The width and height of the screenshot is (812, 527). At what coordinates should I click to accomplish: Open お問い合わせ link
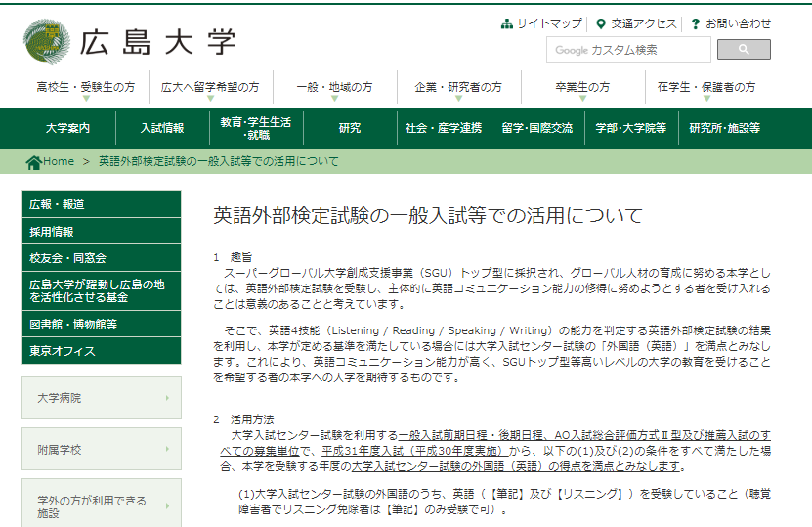coord(738,23)
